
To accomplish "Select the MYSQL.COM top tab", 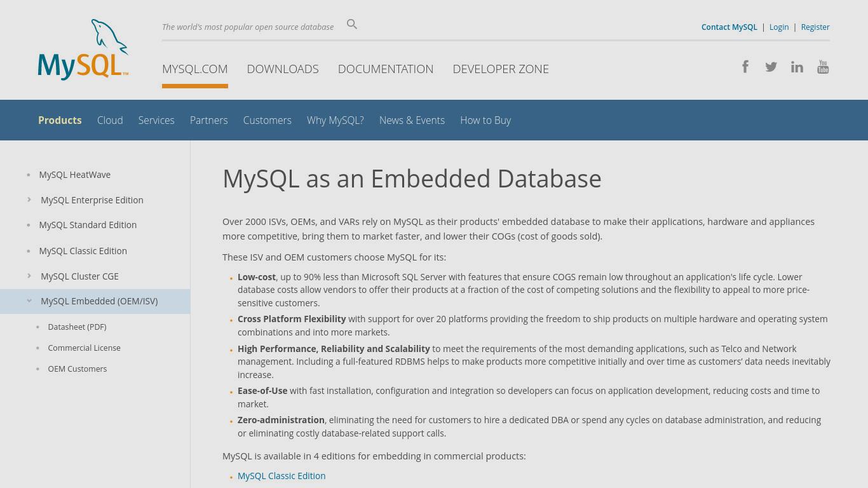I will (195, 69).
